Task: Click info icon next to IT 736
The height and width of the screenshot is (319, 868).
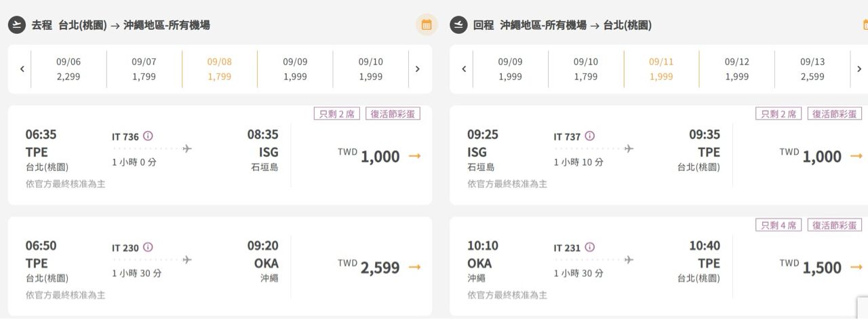Action: 148,136
